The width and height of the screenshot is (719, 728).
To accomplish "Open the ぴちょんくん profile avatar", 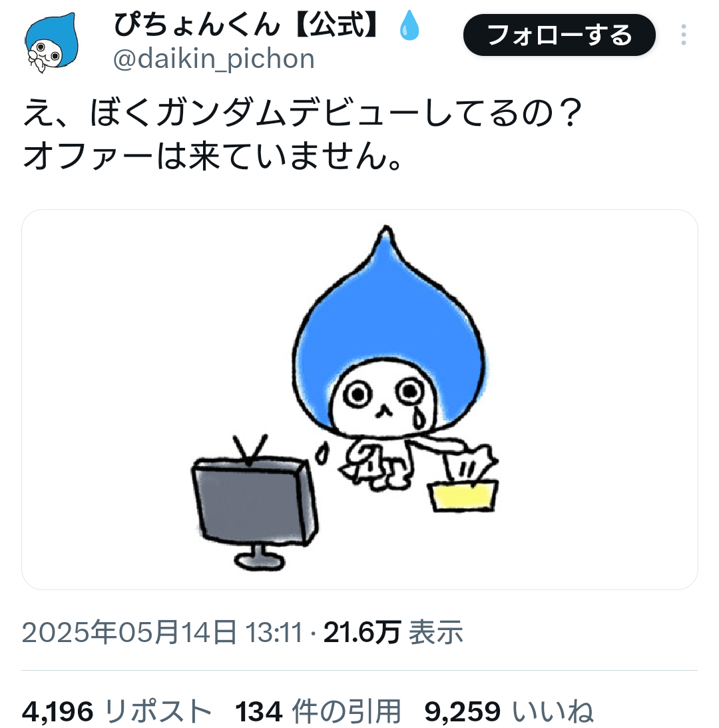I will click(x=51, y=43).
